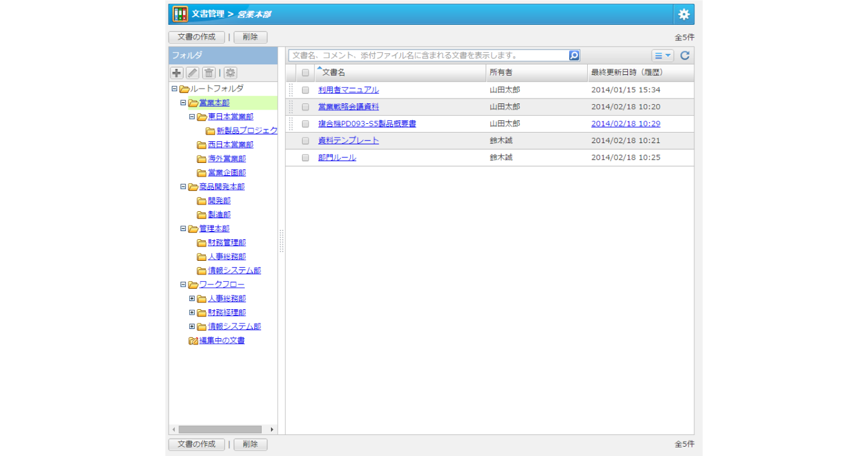Viewport: 868px width, 456px height.
Task: Check the 営業戦略会議資料 row checkbox
Action: tap(305, 107)
